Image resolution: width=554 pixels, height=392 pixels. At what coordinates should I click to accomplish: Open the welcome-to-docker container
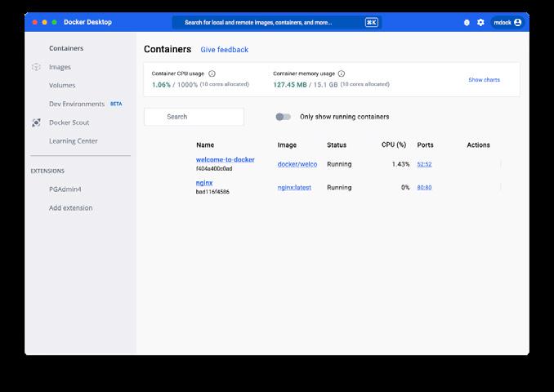pos(225,159)
